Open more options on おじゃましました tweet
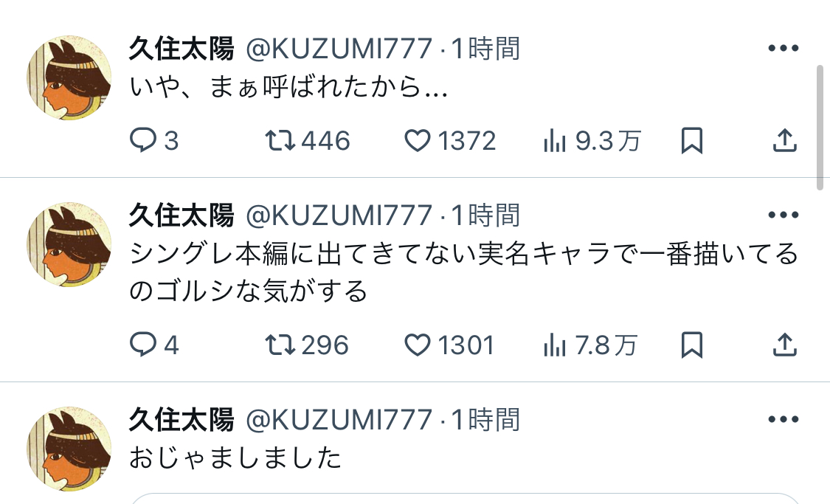This screenshot has width=830, height=504. [784, 419]
